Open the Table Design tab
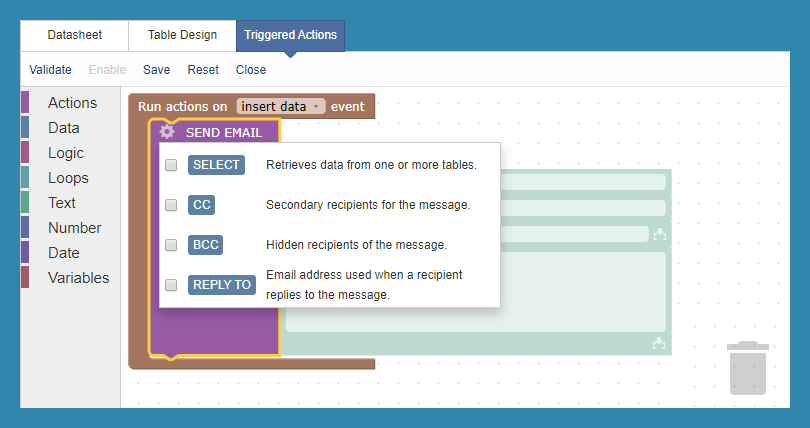Screen dimensions: 810x428 [x=182, y=35]
